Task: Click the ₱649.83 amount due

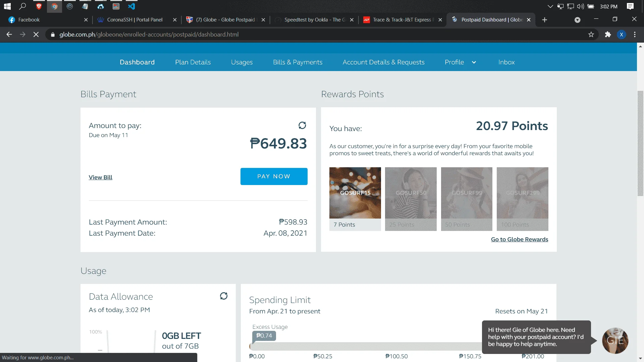Action: coord(278,143)
